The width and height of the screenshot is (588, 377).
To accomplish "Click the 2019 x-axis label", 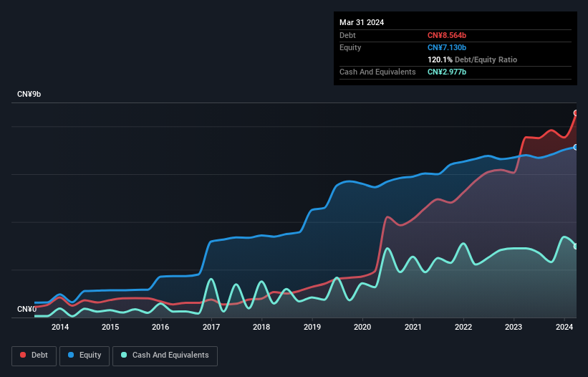I will 312,327.
